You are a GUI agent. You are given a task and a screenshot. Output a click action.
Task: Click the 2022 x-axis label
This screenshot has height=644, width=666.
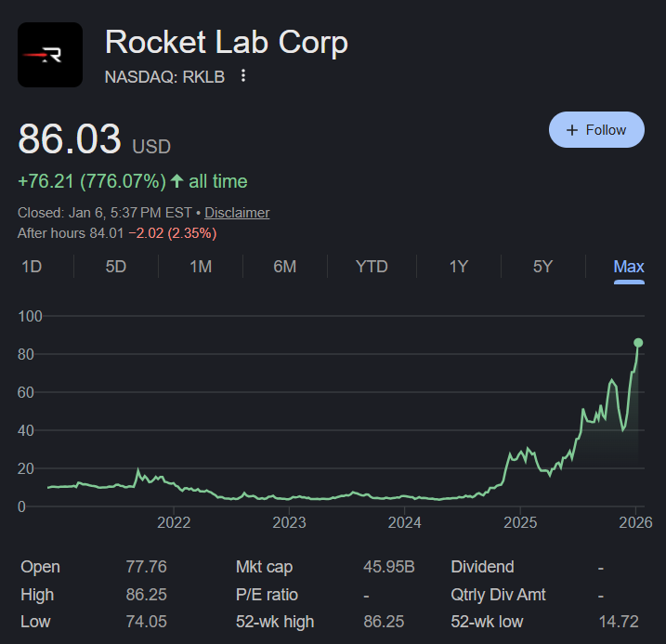174,522
